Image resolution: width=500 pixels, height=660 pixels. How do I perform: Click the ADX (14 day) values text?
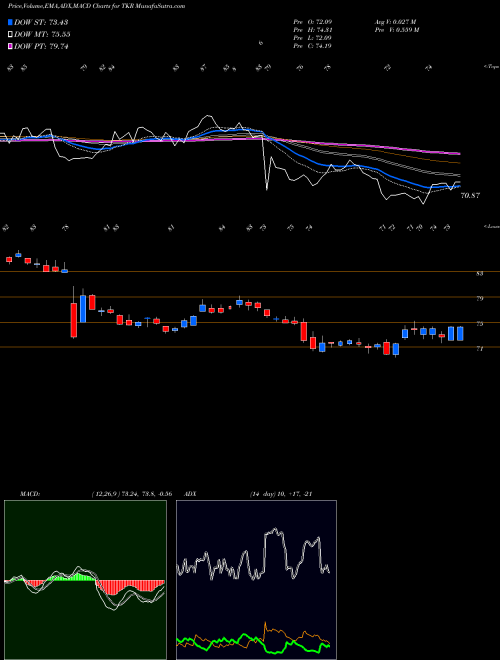[281, 494]
